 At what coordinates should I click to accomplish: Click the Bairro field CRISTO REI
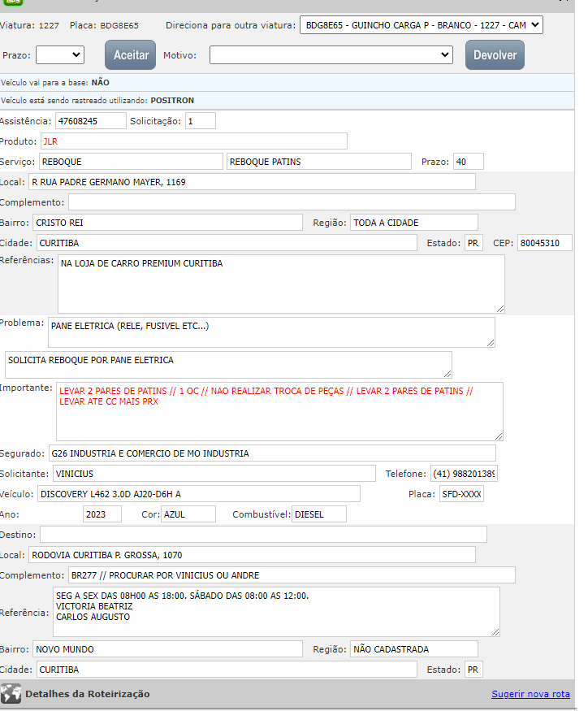click(x=168, y=223)
